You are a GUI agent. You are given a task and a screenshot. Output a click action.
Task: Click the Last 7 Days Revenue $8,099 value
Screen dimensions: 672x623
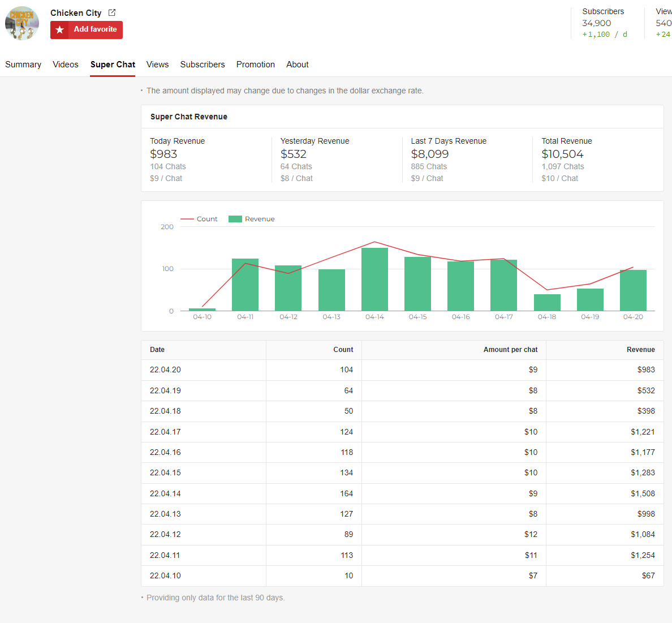(430, 154)
